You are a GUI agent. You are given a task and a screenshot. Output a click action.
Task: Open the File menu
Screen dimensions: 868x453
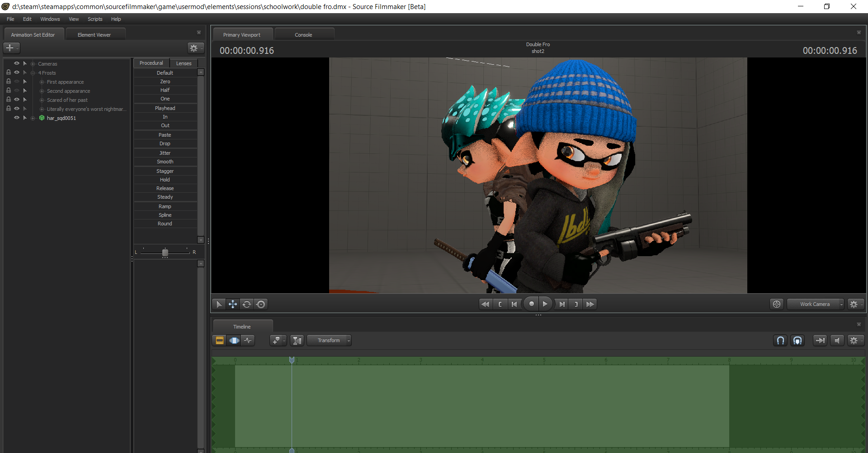[x=10, y=19]
